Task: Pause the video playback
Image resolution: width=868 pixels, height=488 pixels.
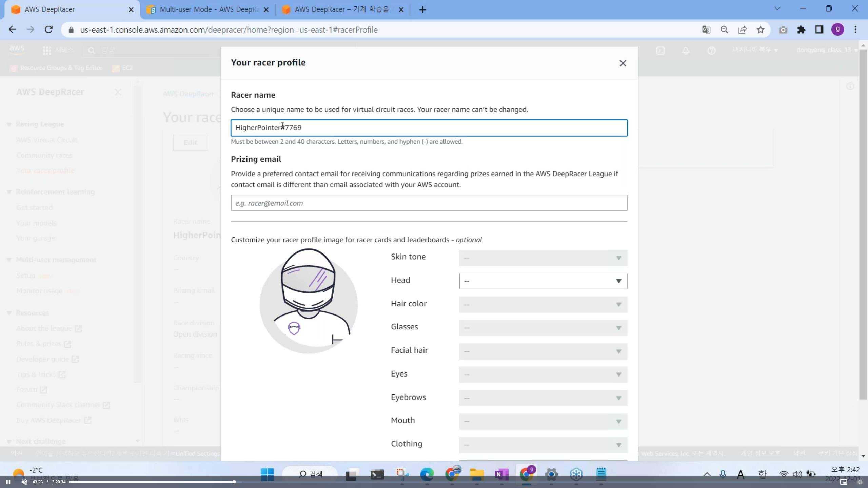Action: tap(8, 482)
